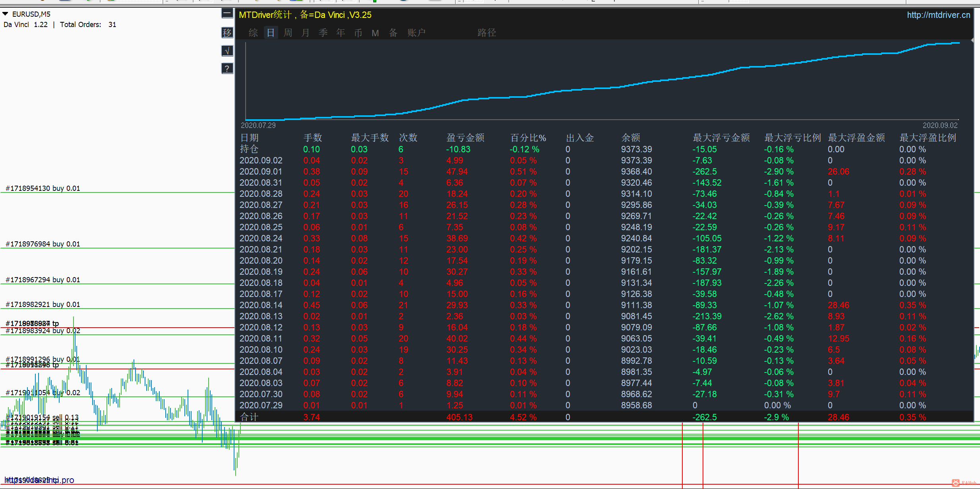Switch to the 年 yearly tab
The height and width of the screenshot is (489, 980).
click(341, 33)
